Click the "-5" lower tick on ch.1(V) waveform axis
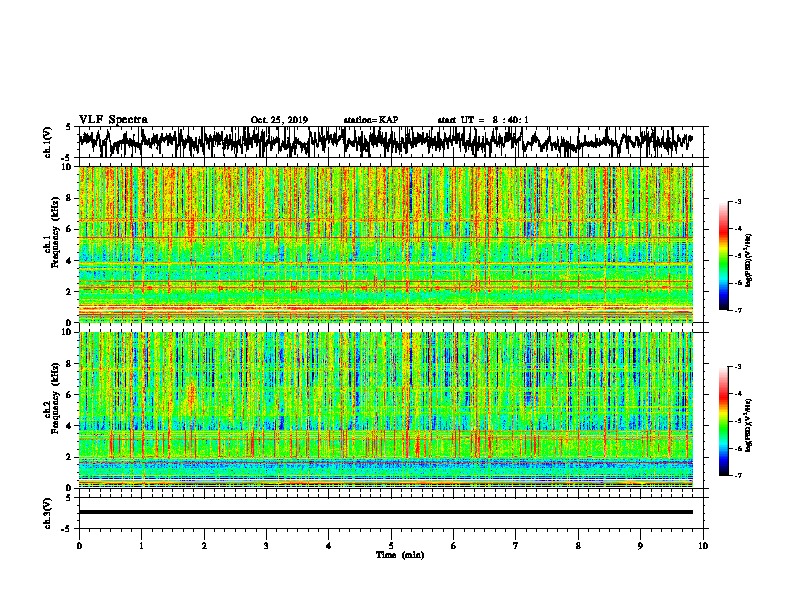Viewport: 792px width, 612px height. 68,158
